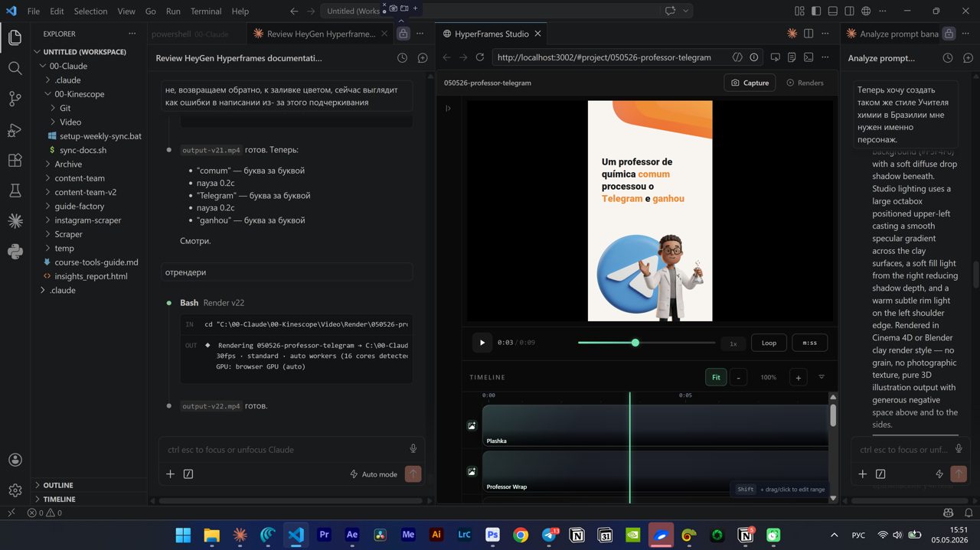The image size is (980, 550).
Task: Toggle the bottom panel layout button
Action: (833, 11)
